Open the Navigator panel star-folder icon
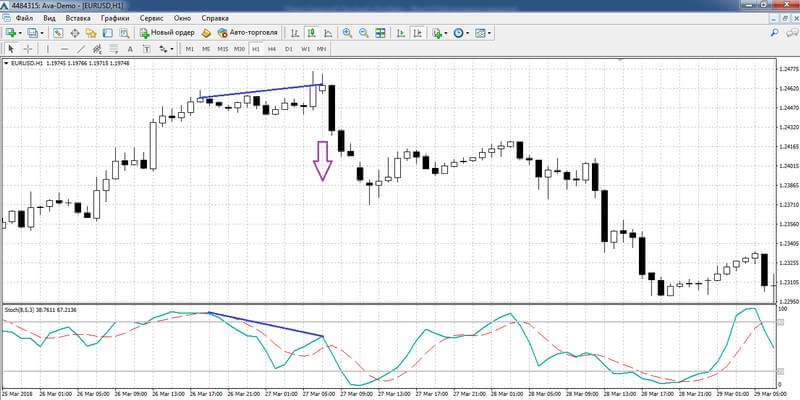The height and width of the screenshot is (400, 800). point(91,33)
